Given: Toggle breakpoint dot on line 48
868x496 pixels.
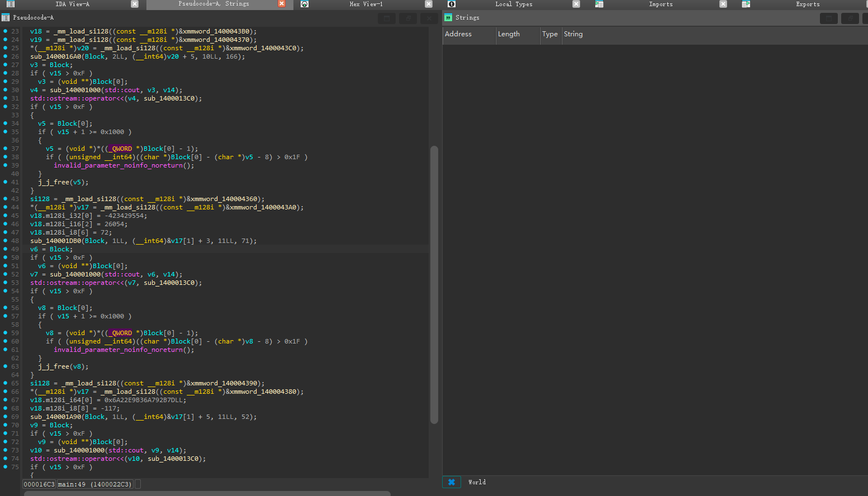Looking at the screenshot, I should pyautogui.click(x=5, y=241).
